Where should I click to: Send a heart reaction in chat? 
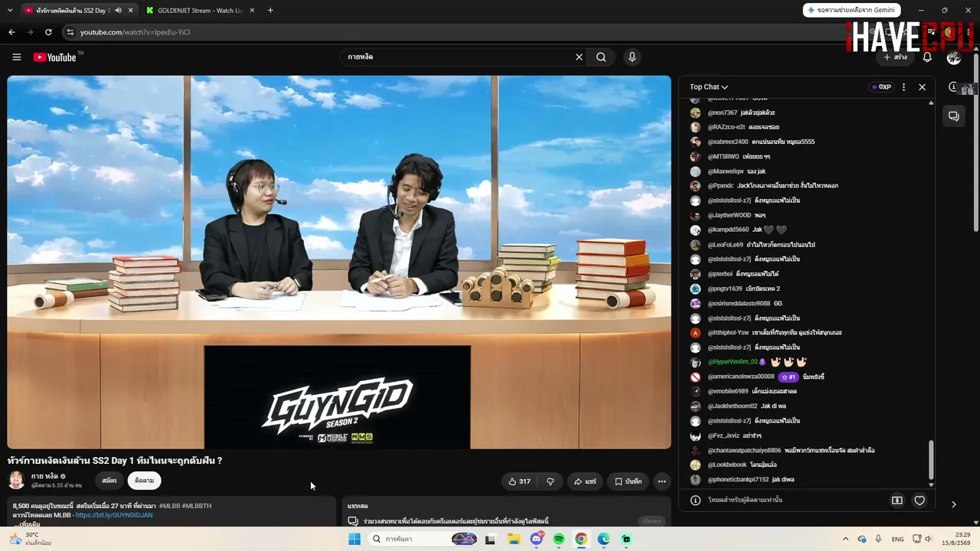920,500
